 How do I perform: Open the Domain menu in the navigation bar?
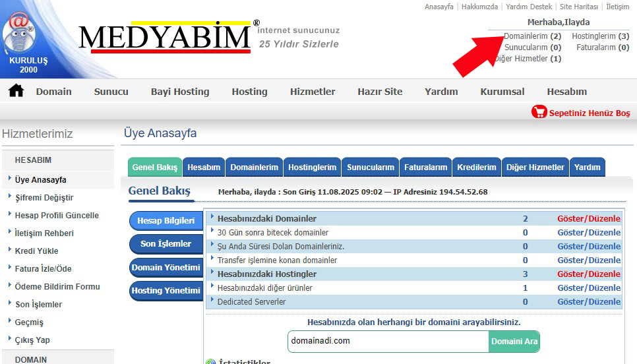coord(53,92)
